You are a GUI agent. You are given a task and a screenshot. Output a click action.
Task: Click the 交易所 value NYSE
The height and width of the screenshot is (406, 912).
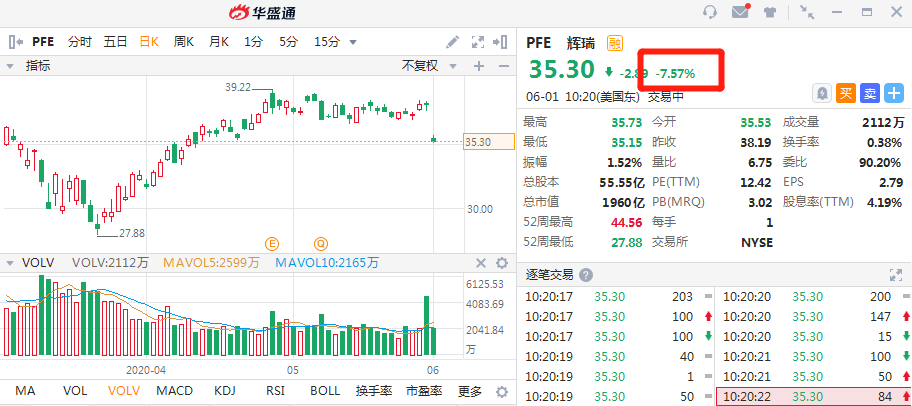pos(756,242)
